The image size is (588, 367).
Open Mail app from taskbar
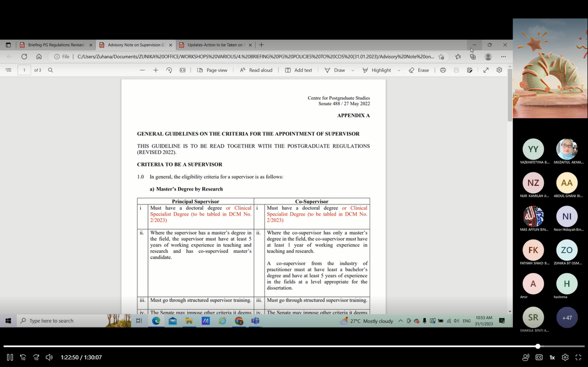[x=172, y=321]
